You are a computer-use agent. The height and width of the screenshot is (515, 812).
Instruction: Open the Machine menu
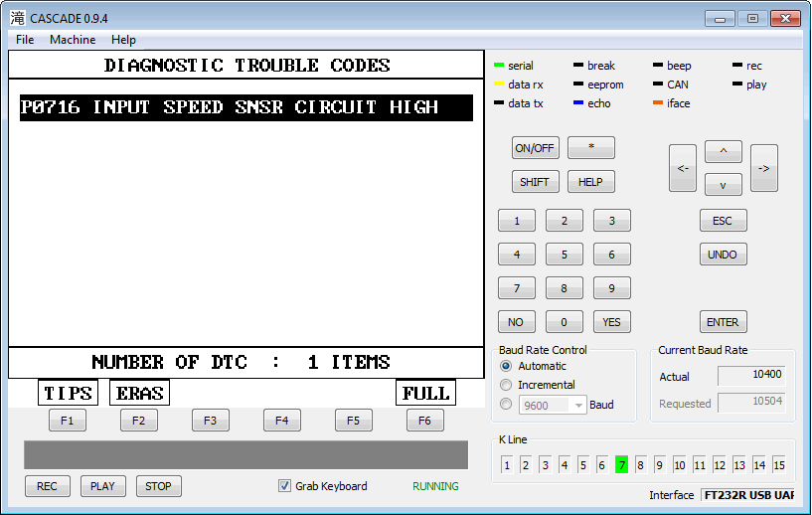pyautogui.click(x=73, y=40)
